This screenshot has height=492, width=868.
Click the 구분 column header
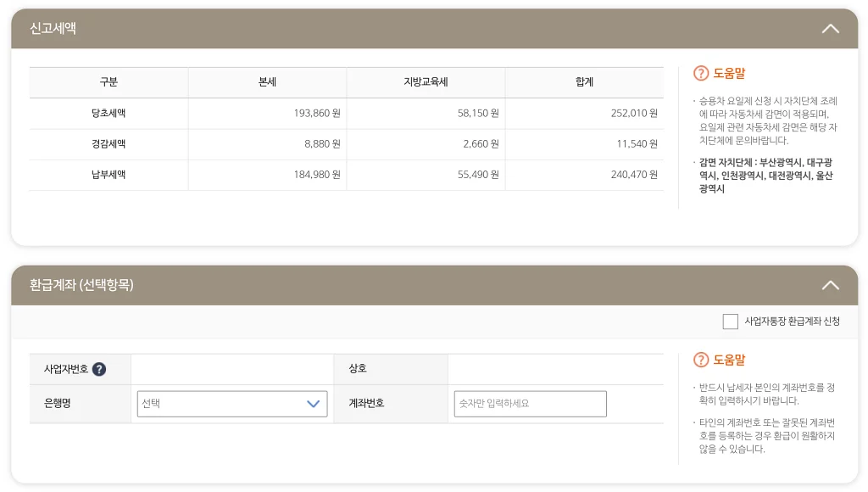(x=108, y=82)
